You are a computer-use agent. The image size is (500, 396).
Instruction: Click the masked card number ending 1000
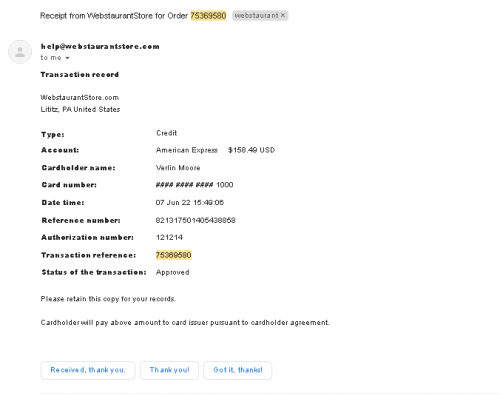click(x=194, y=185)
